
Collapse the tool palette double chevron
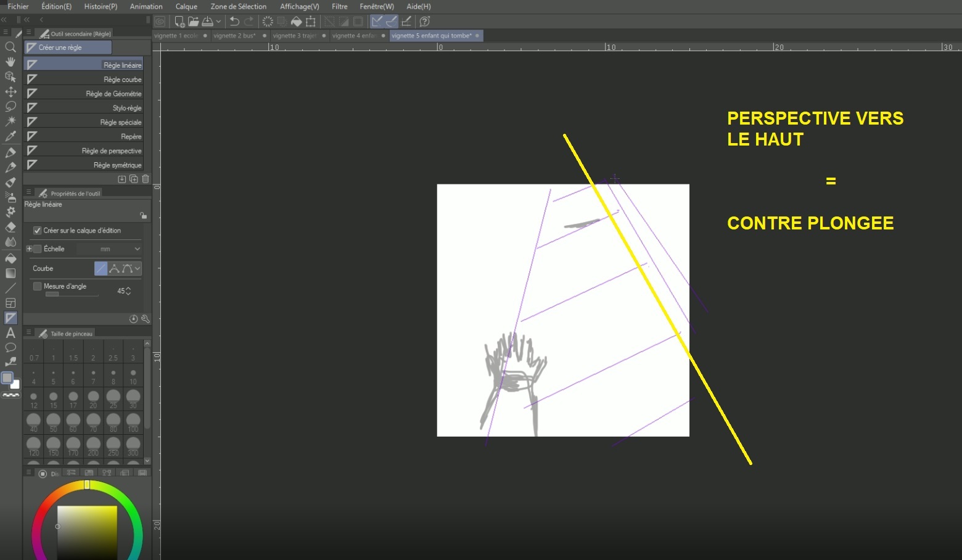point(4,20)
